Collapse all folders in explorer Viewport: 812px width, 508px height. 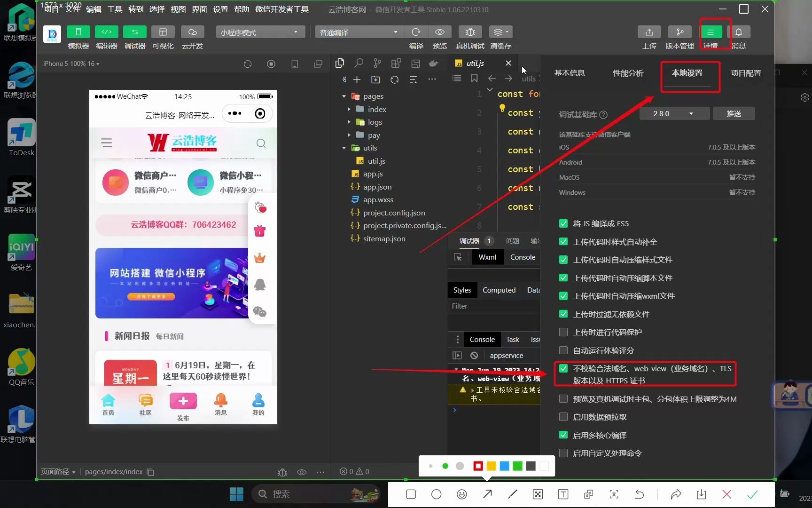point(413,79)
